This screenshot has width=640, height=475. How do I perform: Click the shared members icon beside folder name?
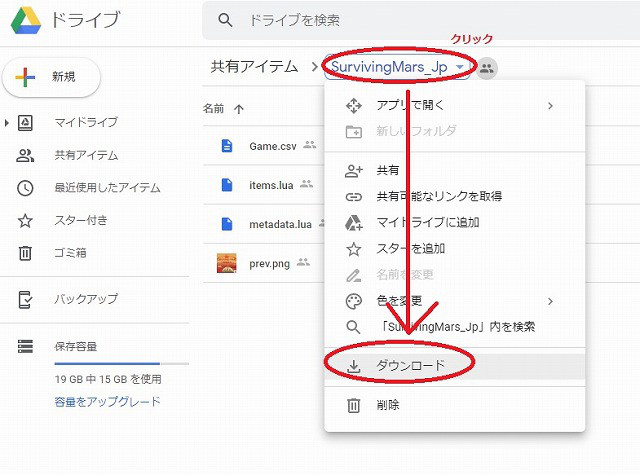(487, 68)
